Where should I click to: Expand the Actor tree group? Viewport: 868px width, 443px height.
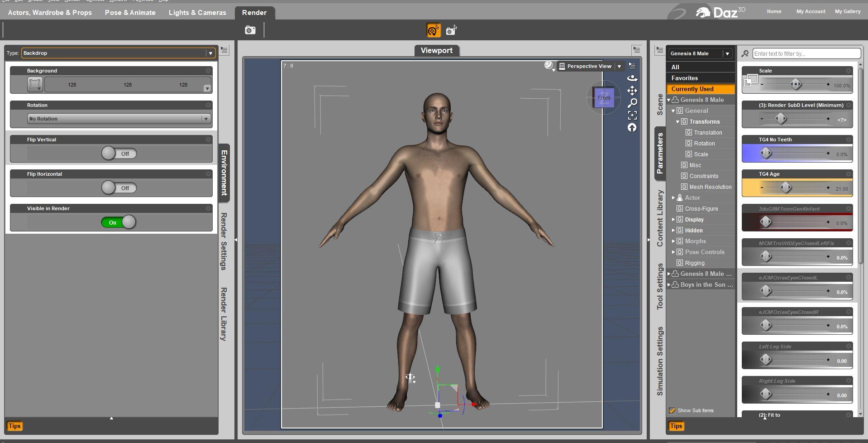click(x=673, y=198)
